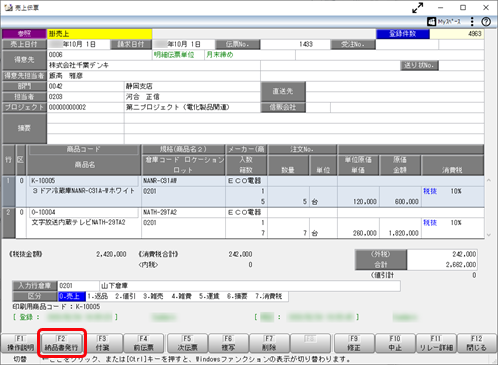Click the full-screen expand arrows icon
Viewport: 498px width, 365px height.
[x=417, y=8]
